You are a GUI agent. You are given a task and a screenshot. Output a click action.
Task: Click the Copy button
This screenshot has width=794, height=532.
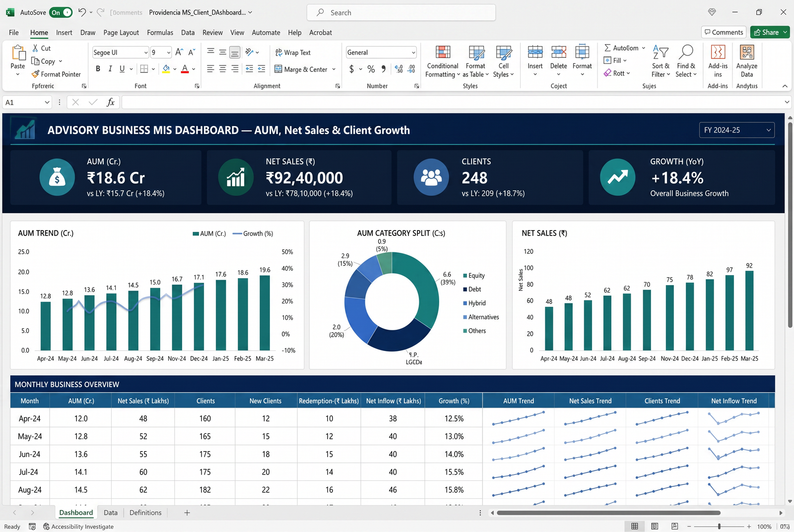[43, 61]
